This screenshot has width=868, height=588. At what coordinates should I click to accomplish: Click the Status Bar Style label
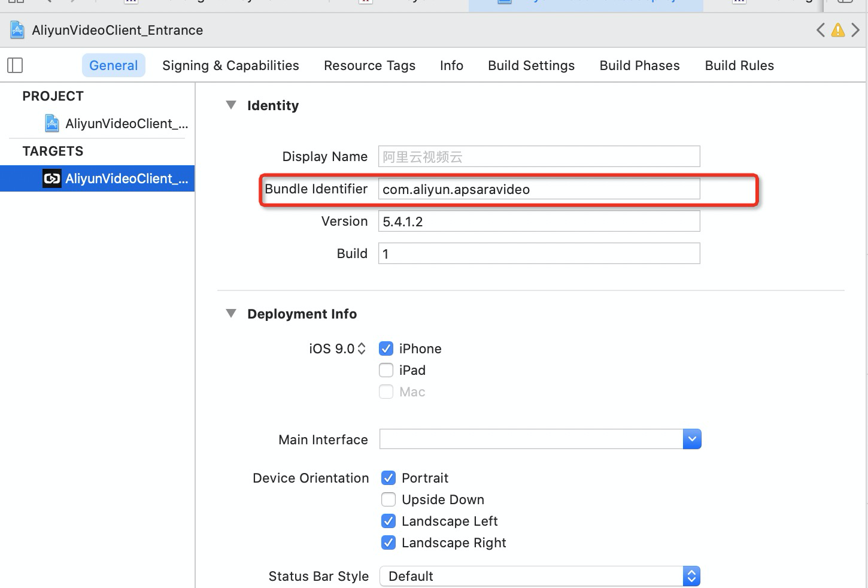click(318, 576)
